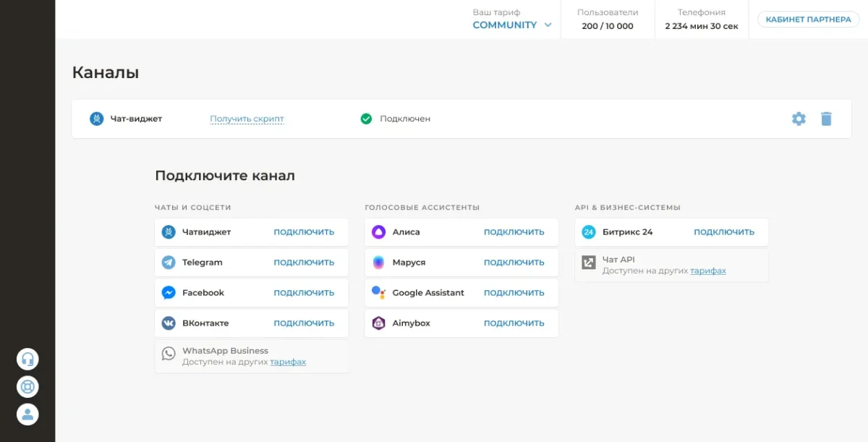Click the Битрикс 24 label
This screenshot has width=868, height=442.
[x=628, y=232]
